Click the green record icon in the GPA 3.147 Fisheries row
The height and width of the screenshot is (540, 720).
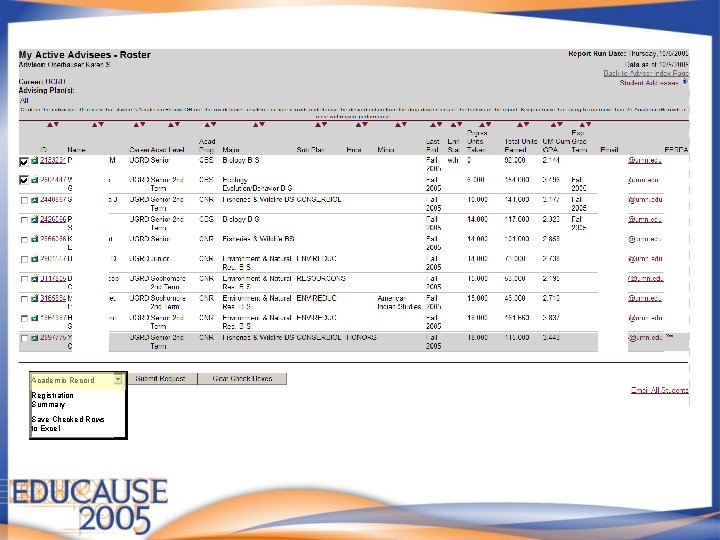34,200
